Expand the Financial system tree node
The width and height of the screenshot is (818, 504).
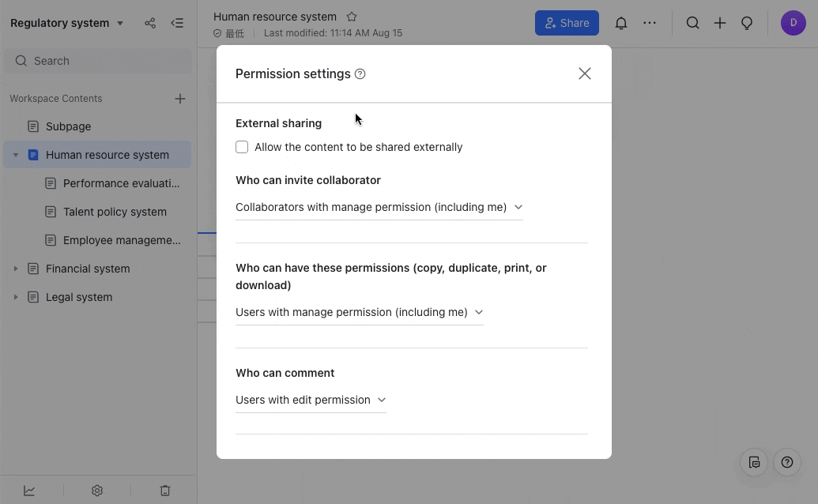pyautogui.click(x=16, y=269)
